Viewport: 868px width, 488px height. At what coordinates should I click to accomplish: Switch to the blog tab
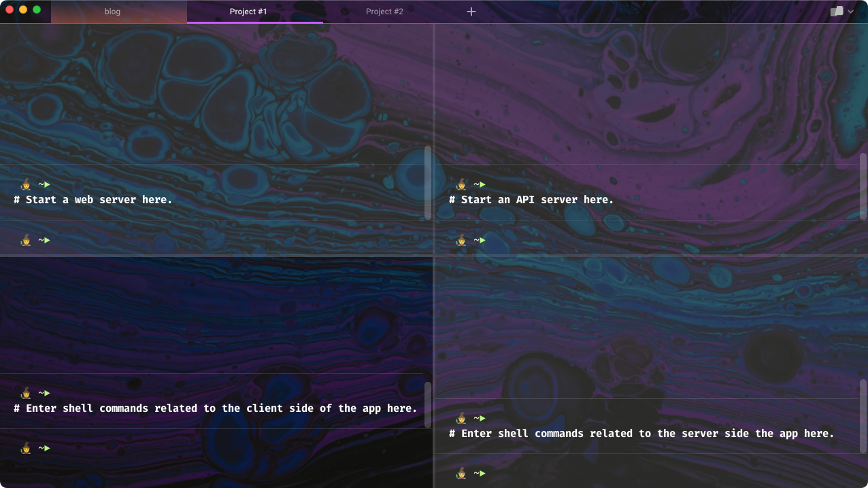(x=112, y=12)
